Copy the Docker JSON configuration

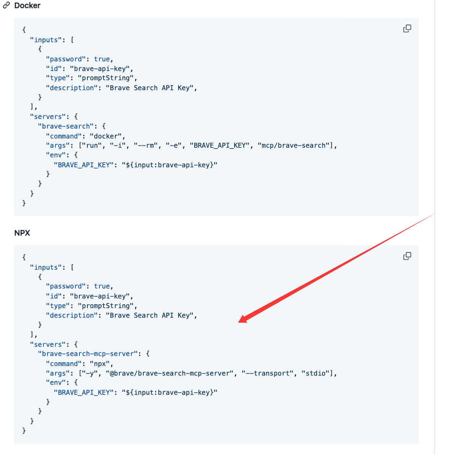tap(407, 29)
